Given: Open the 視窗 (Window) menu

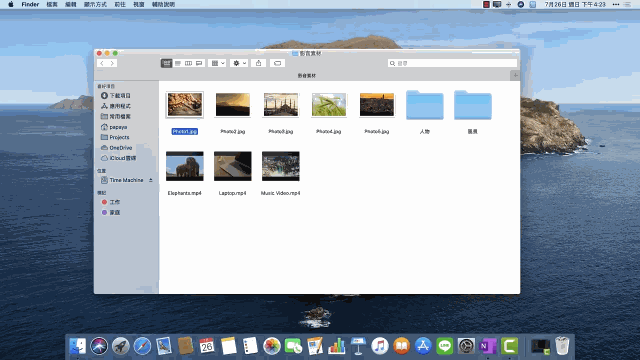Looking at the screenshot, I should point(139,4).
